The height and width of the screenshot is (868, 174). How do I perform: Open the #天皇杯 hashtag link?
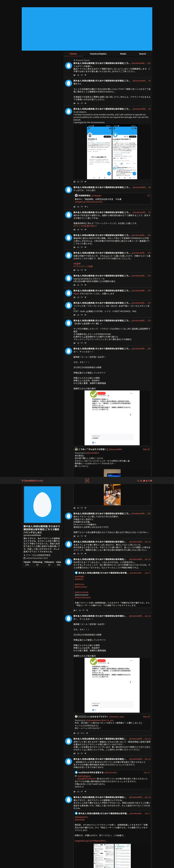coord(77,264)
